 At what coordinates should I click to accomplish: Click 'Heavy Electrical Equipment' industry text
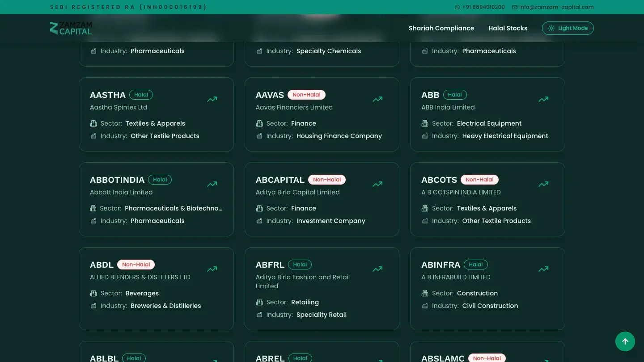click(x=505, y=136)
